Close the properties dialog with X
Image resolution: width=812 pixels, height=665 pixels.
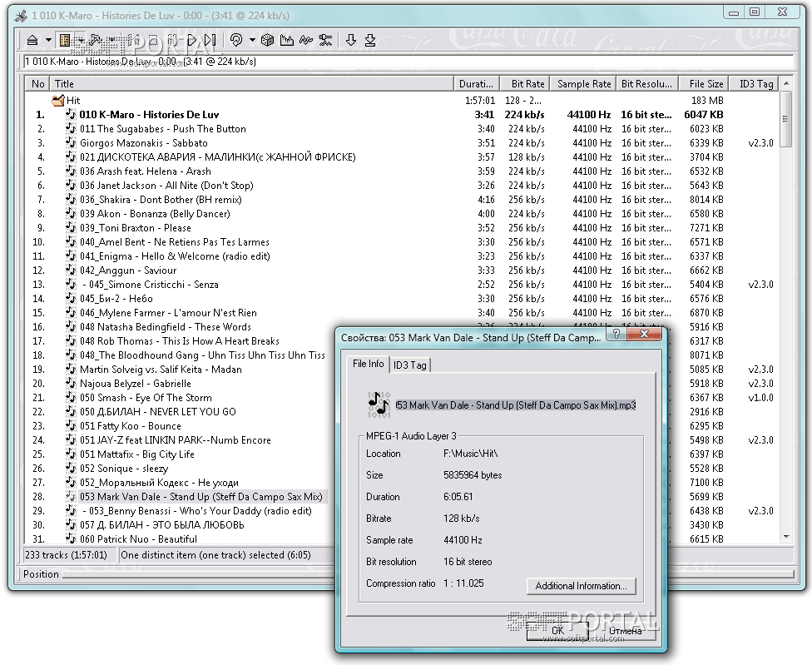644,334
